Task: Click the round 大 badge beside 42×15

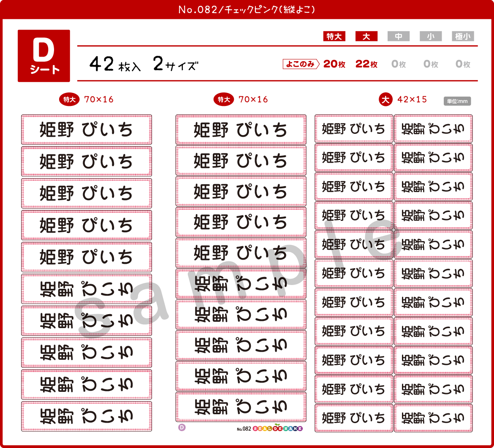Action: pyautogui.click(x=385, y=100)
